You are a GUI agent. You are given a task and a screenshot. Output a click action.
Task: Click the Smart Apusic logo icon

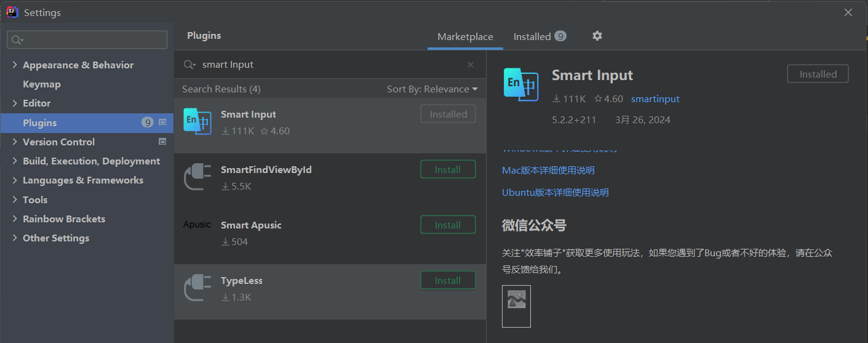197,225
